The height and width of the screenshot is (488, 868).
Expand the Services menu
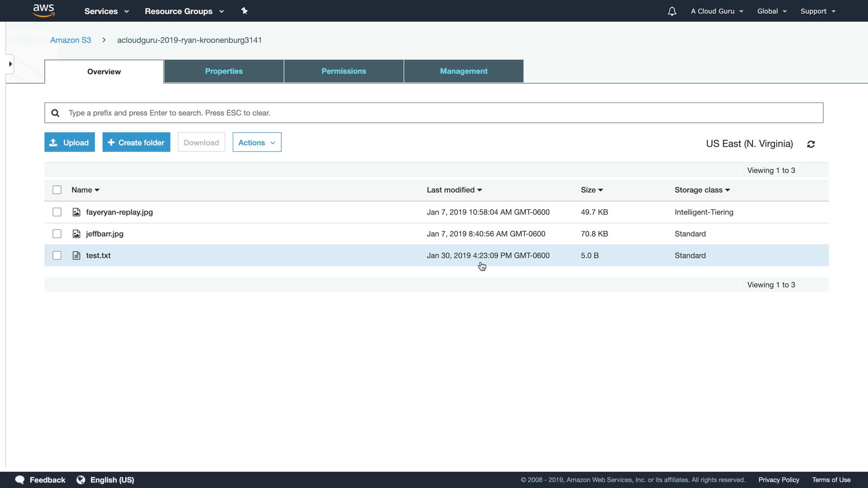(107, 11)
